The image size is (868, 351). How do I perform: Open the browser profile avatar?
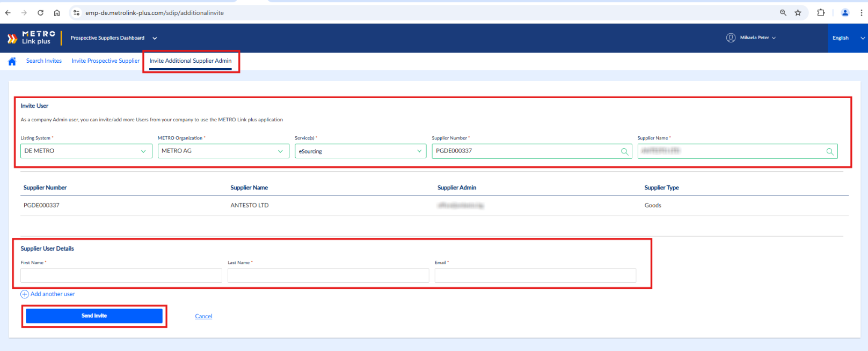pos(845,13)
